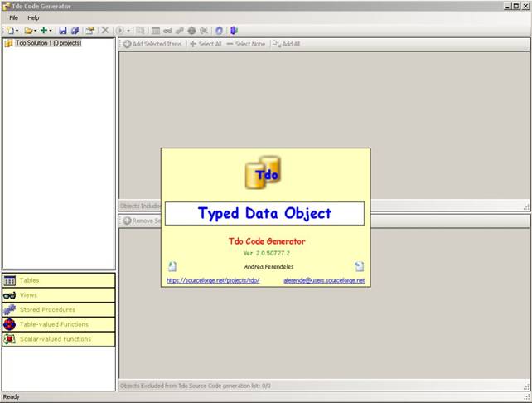This screenshot has width=532, height=403.
Task: Click the Tdo database logo on splash
Action: tap(263, 172)
